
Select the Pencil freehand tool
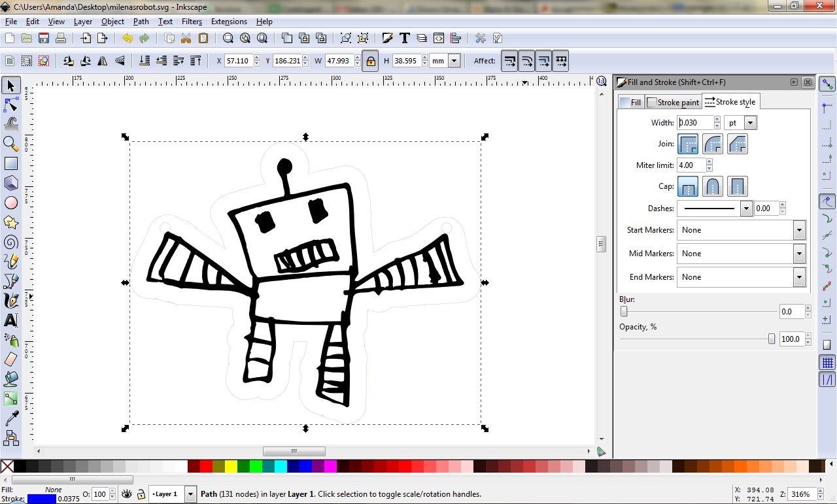10,261
